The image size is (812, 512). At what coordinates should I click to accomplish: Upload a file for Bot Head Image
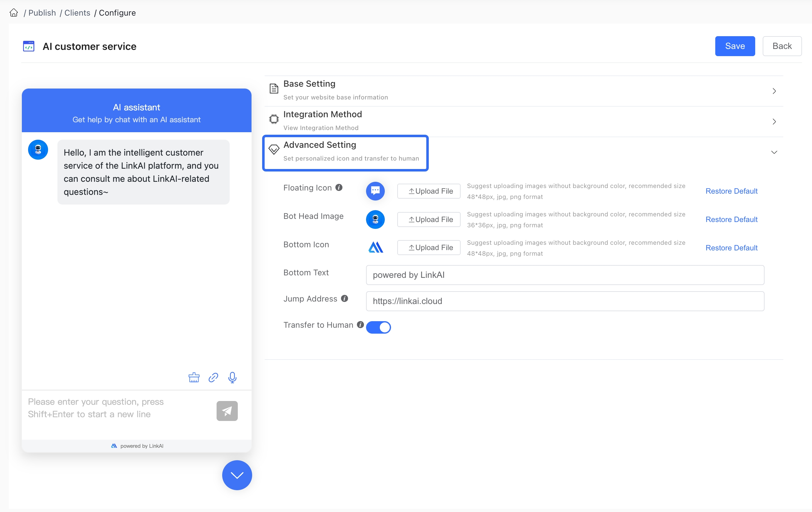(428, 220)
